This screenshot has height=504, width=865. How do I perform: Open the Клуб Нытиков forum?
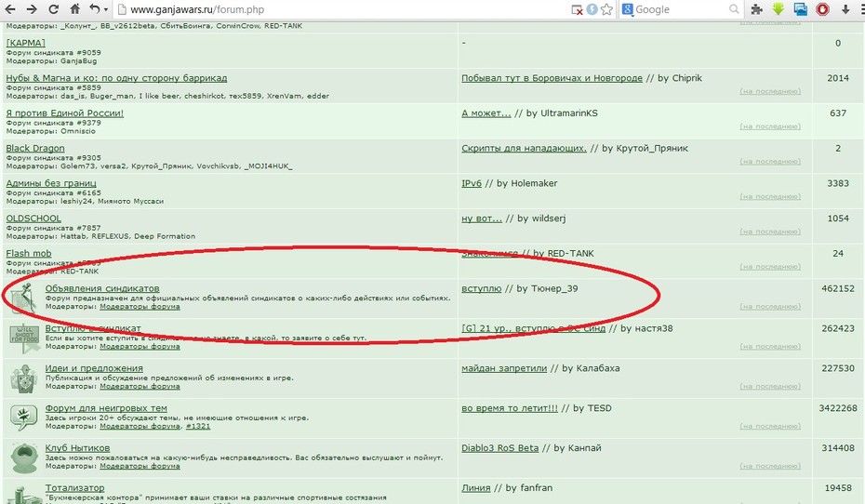click(77, 448)
